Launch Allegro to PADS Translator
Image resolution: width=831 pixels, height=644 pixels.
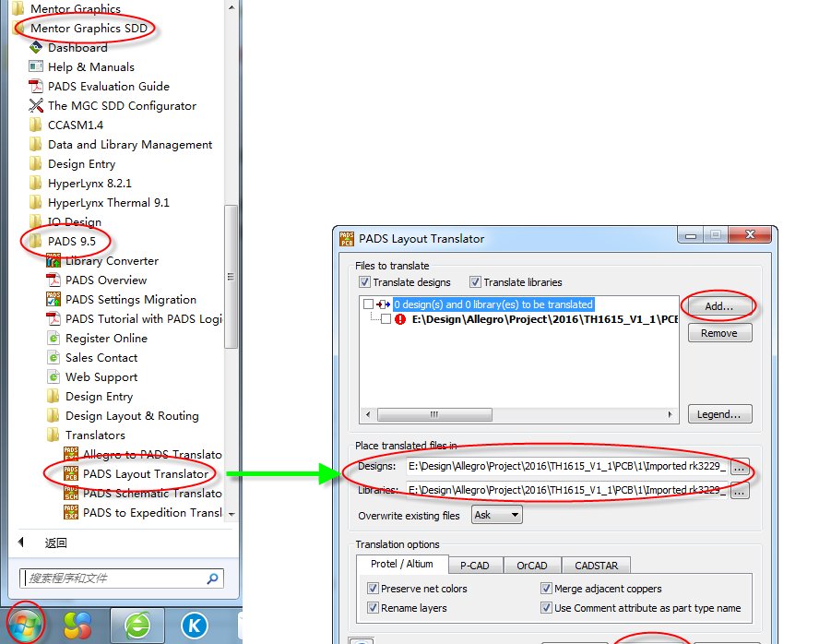tap(151, 455)
